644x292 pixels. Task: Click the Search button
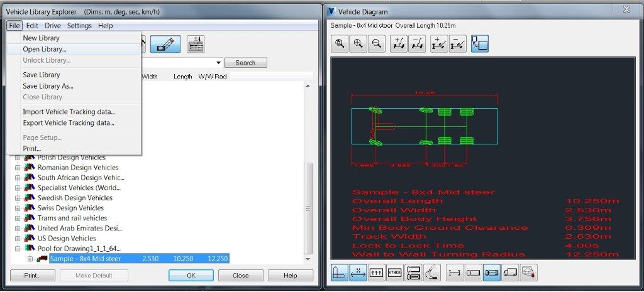245,63
